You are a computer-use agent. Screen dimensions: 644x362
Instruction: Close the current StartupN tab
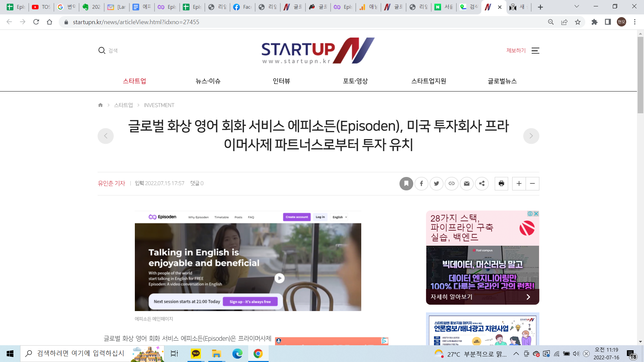(x=500, y=7)
